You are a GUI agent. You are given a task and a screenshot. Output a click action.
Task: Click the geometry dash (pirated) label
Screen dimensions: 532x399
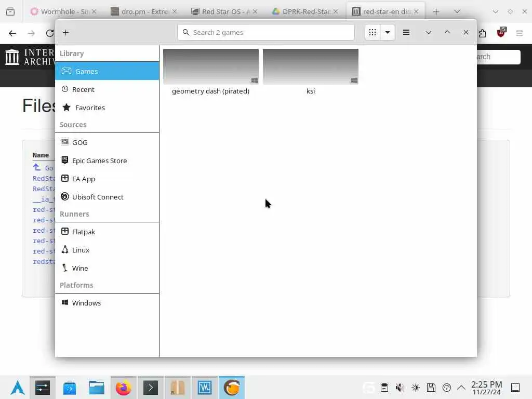coord(211,91)
